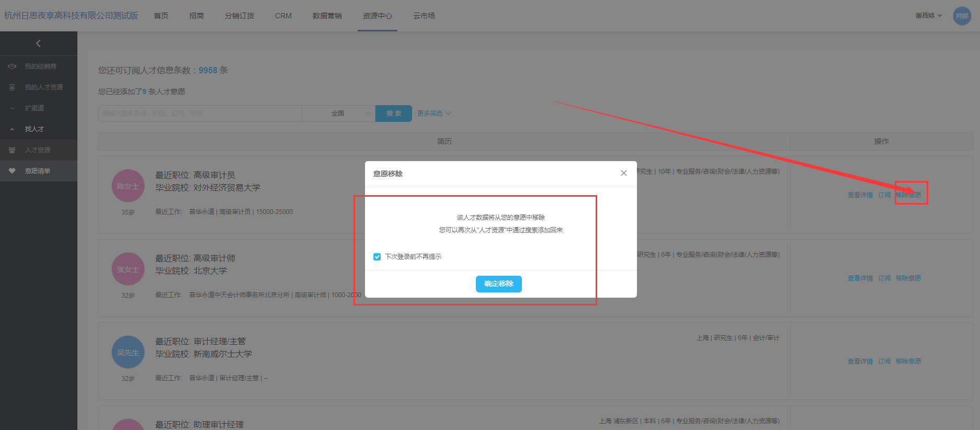This screenshot has width=980, height=430.
Task: Click 陈女士's round avatar
Action: click(x=128, y=186)
